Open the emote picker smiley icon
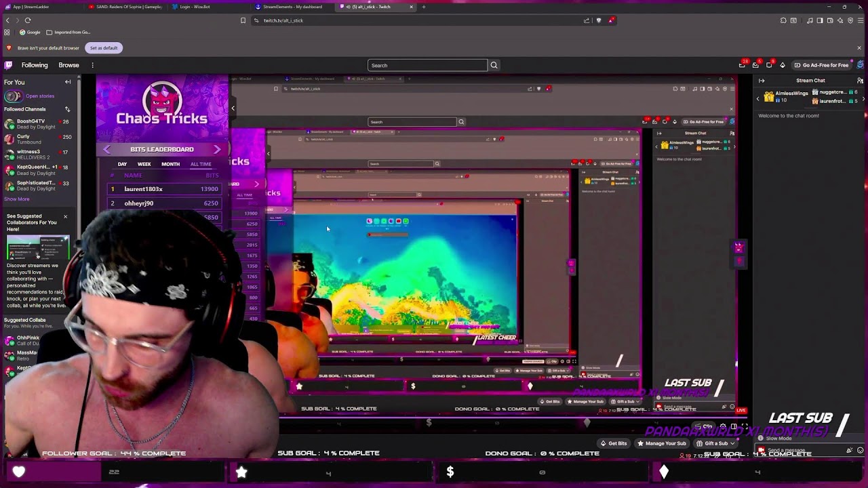 click(860, 450)
